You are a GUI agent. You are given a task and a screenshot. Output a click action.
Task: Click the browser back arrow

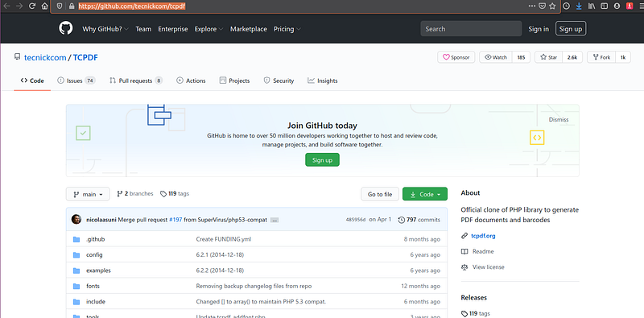[6, 6]
